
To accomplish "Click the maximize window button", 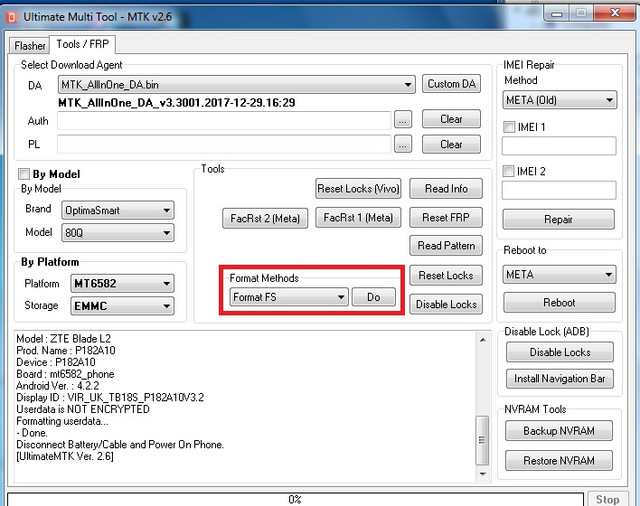I will click(581, 13).
